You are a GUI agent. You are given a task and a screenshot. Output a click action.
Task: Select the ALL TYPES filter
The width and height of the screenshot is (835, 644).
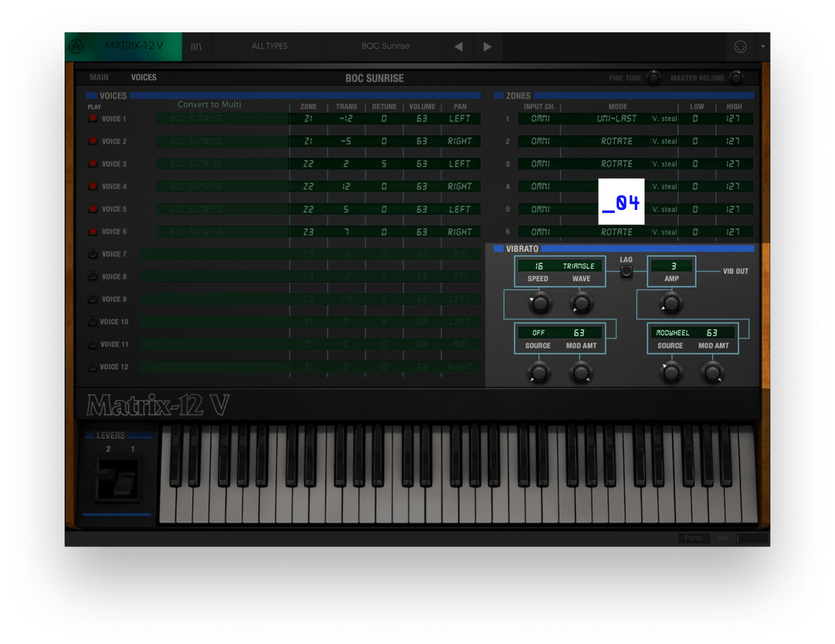(270, 46)
